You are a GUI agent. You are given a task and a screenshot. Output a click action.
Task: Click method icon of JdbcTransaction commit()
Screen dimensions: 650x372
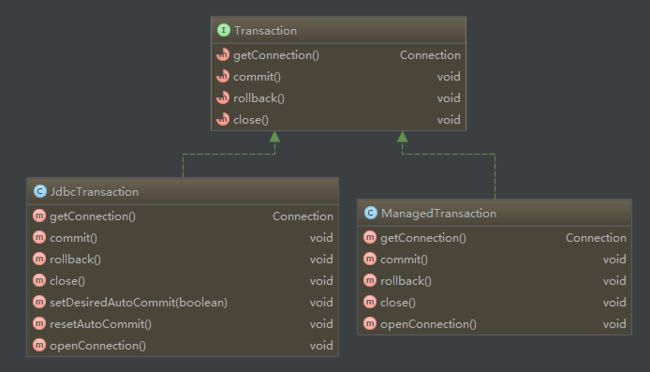click(x=39, y=237)
